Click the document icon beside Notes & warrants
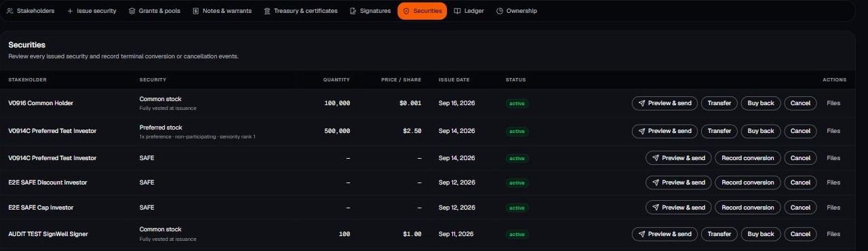Viewport: 868px width, 251px height. pos(196,11)
